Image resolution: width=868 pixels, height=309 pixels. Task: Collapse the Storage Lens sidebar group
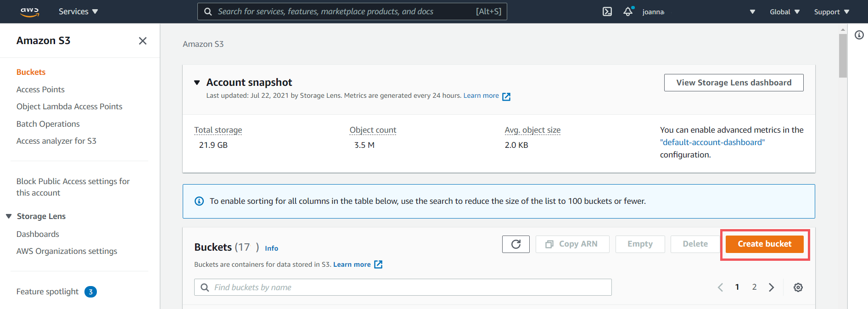[x=9, y=216]
